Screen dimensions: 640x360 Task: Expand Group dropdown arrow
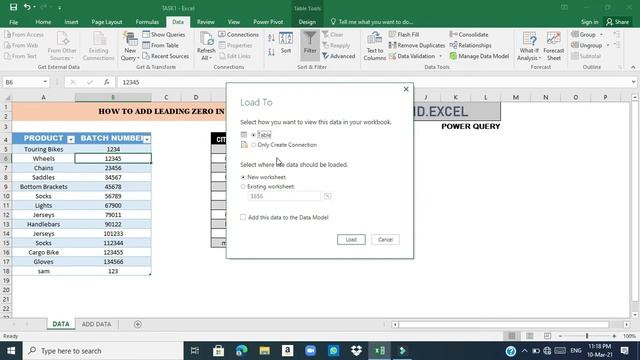601,35
